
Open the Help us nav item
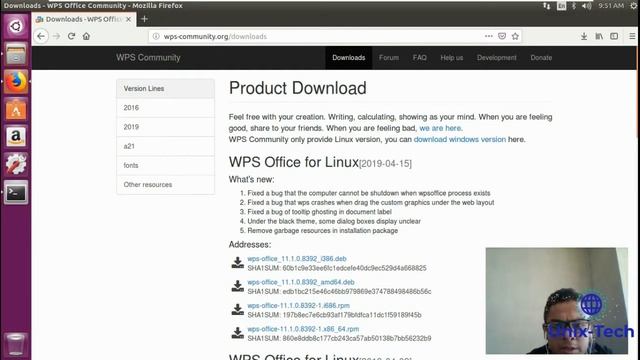(451, 58)
